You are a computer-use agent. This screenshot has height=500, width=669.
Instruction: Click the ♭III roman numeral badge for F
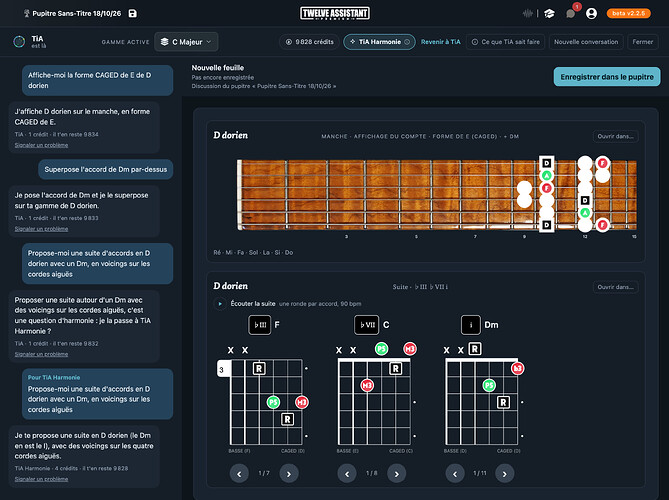(x=259, y=325)
